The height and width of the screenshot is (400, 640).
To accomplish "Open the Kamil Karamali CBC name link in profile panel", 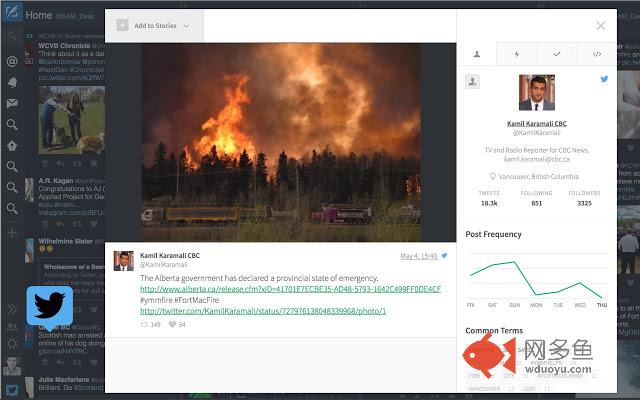I will (536, 123).
